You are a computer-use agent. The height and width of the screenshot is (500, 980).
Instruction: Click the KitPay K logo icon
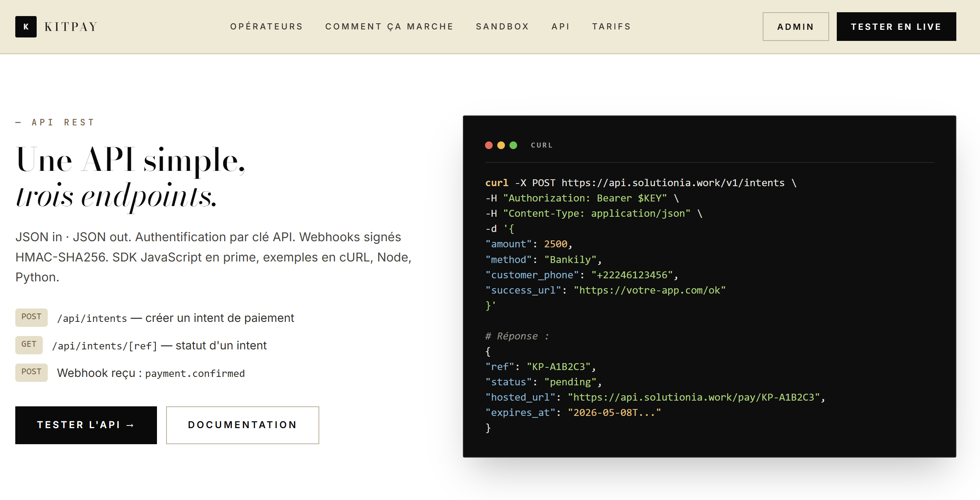click(26, 27)
